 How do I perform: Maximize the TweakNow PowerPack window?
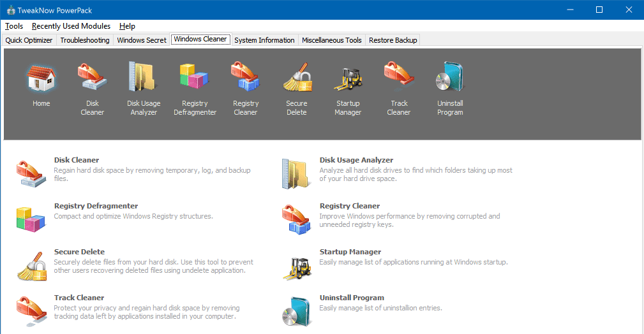point(599,10)
